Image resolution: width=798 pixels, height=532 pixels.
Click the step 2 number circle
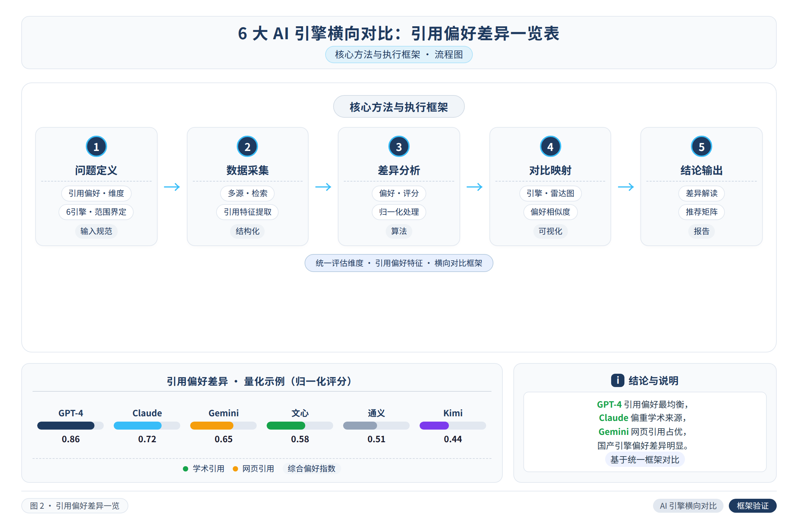tap(247, 147)
